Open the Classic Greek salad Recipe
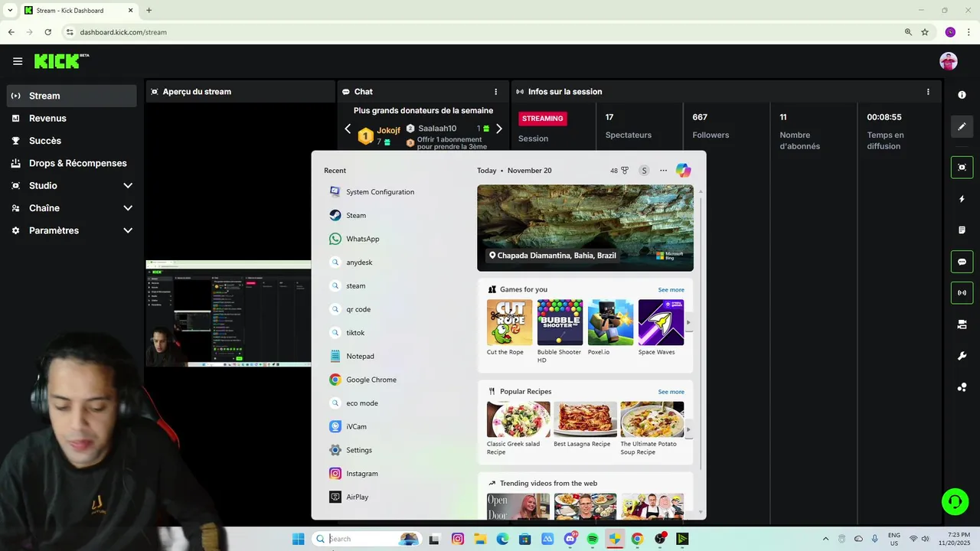The height and width of the screenshot is (551, 980). 518,429
